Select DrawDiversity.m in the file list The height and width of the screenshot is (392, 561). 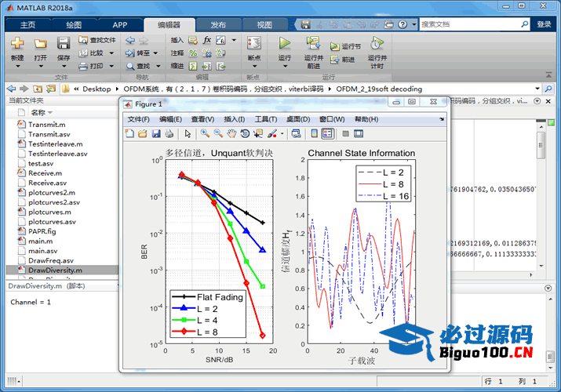click(62, 270)
